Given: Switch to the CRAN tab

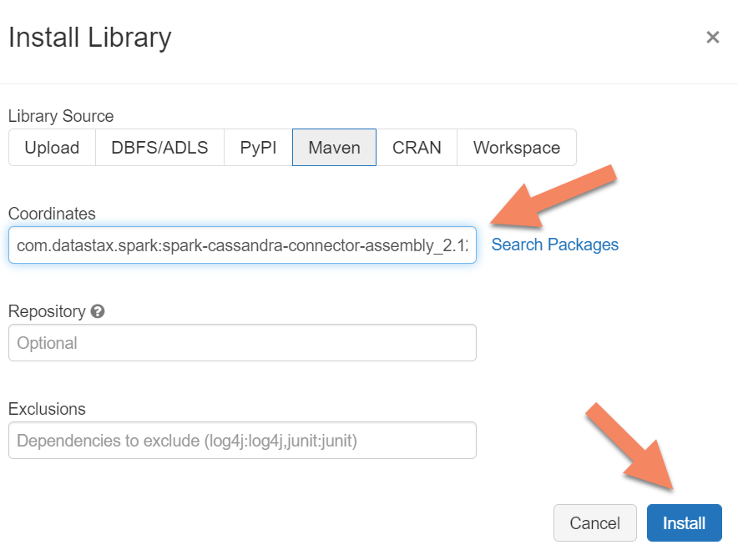Looking at the screenshot, I should [417, 147].
